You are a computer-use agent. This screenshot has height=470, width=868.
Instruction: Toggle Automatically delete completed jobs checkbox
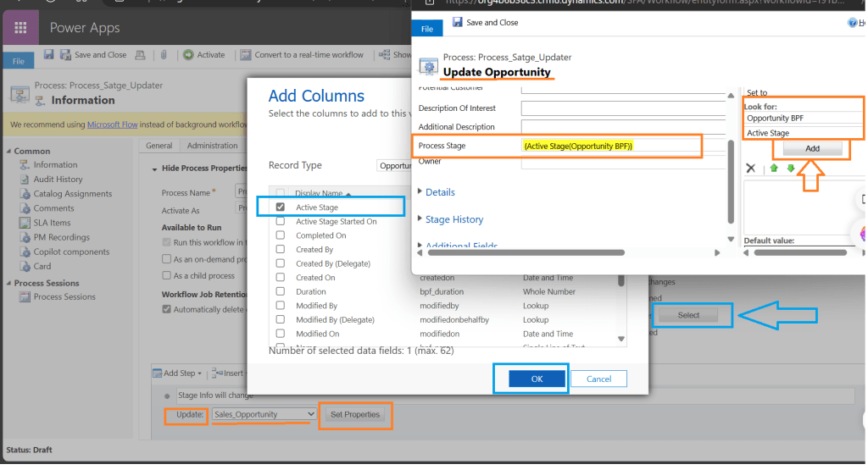click(166, 309)
